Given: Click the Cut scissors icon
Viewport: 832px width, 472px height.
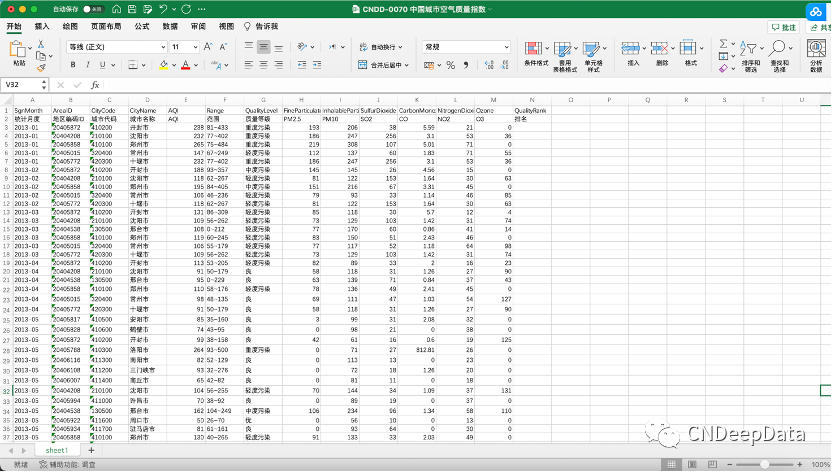Looking at the screenshot, I should (41, 43).
